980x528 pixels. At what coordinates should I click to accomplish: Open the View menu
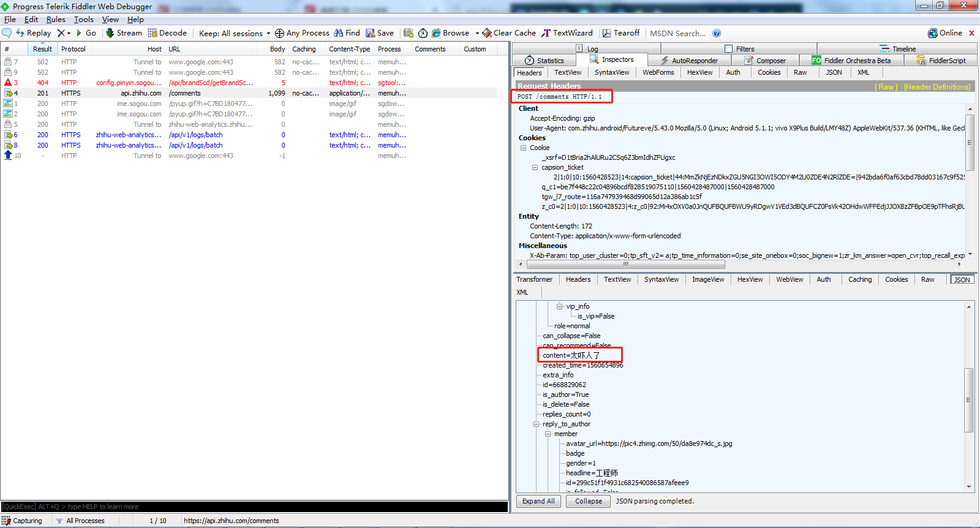point(110,20)
